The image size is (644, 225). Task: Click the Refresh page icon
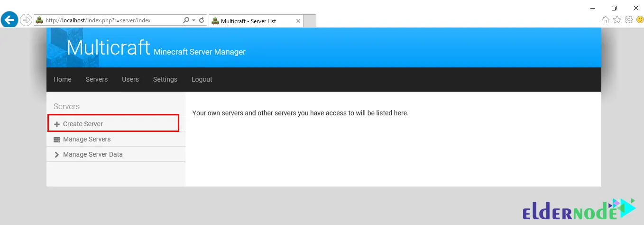pos(202,20)
